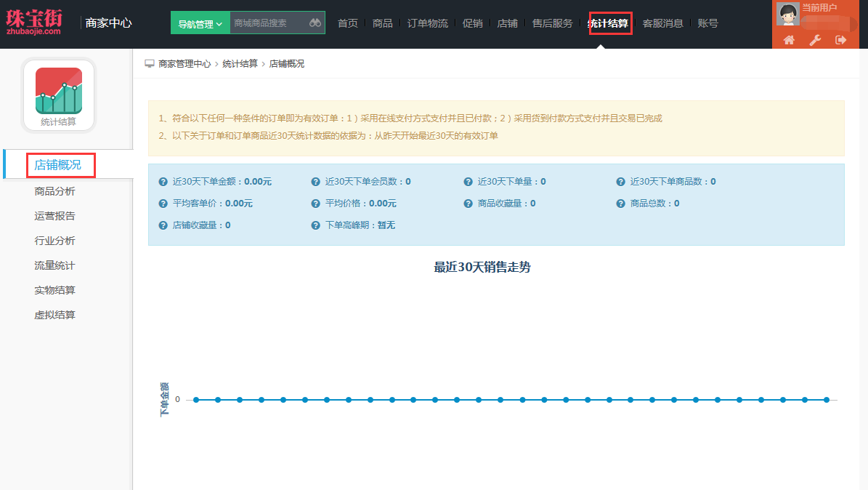Click the binoculars search icon
Viewport: 868px width, 490px height.
315,23
